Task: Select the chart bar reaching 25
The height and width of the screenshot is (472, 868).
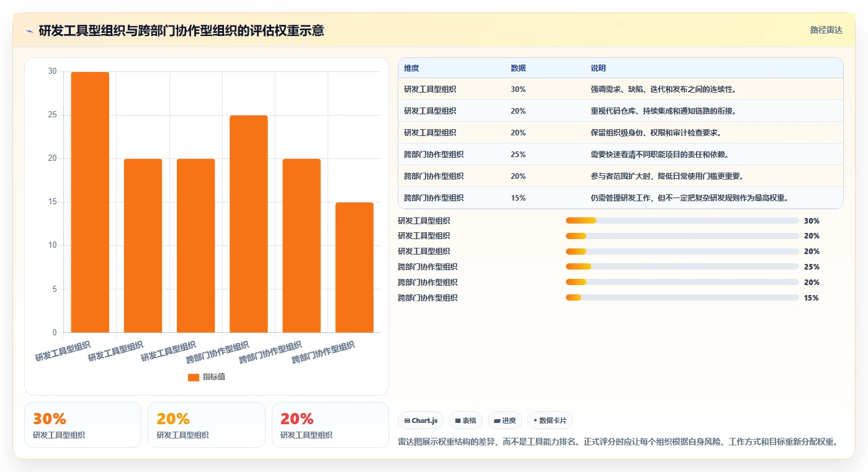Action: [249, 224]
